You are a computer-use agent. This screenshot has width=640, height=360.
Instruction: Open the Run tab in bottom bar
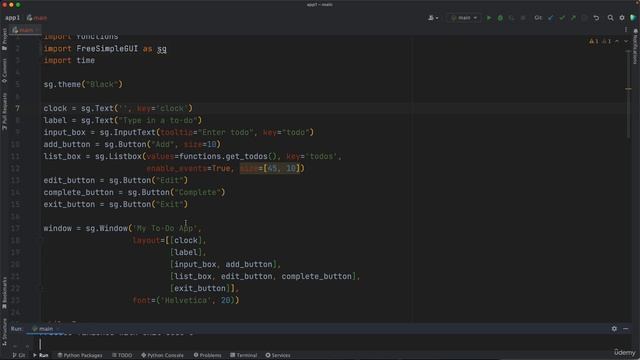[40, 355]
